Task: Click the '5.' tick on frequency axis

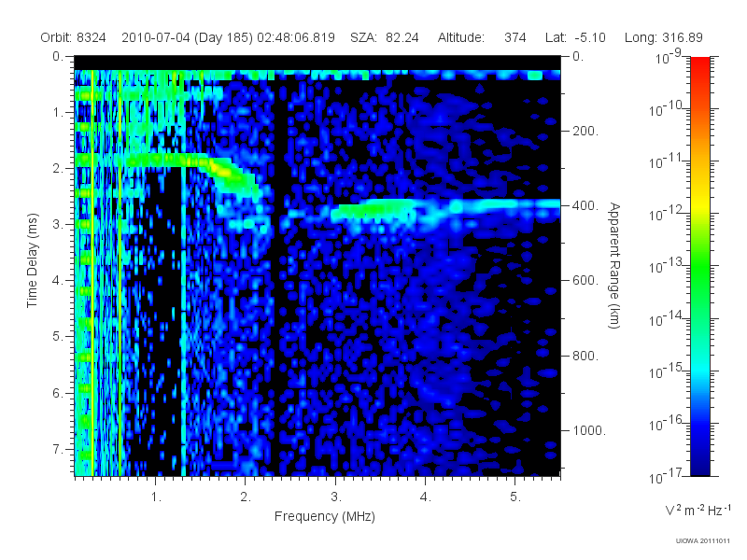Action: 515,497
